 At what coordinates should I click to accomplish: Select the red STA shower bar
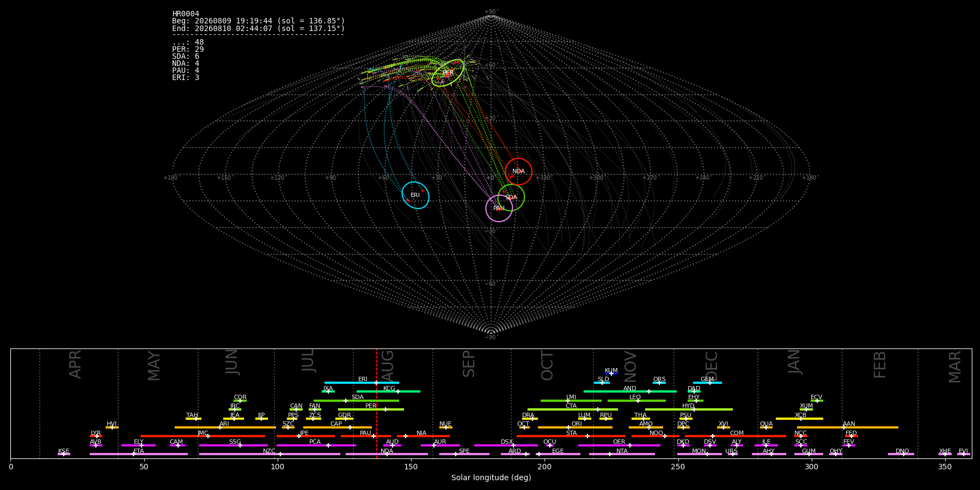point(571,436)
